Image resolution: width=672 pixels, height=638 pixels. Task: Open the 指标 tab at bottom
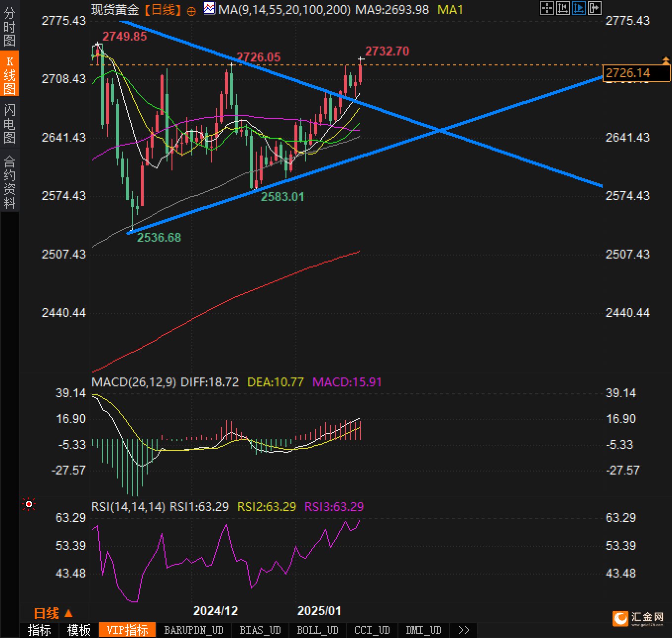point(39,630)
